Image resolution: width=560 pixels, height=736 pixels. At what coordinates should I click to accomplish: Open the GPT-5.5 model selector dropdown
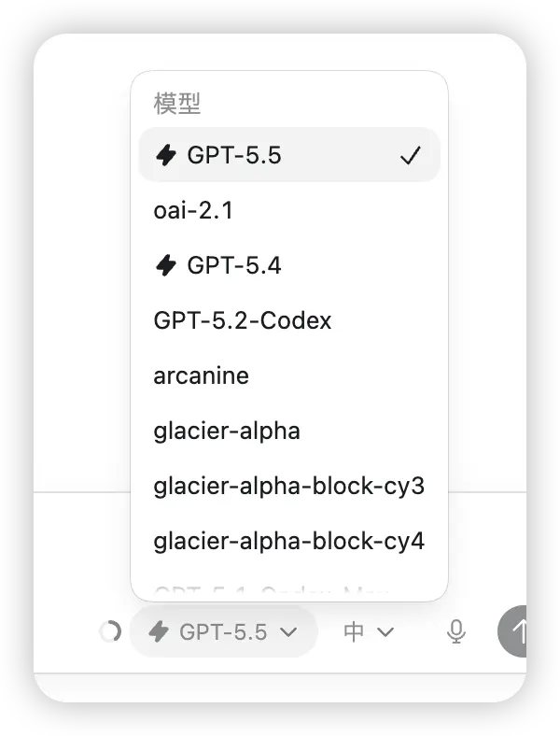point(223,631)
